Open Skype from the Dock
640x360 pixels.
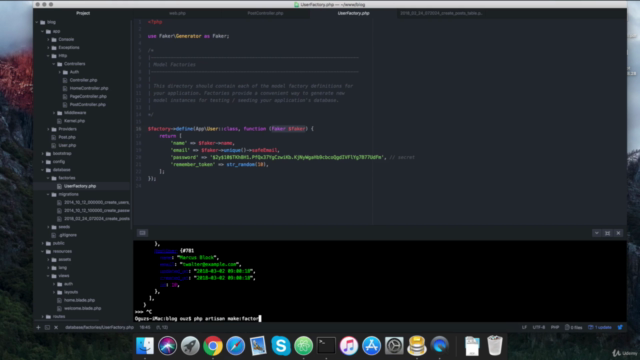click(x=281, y=346)
